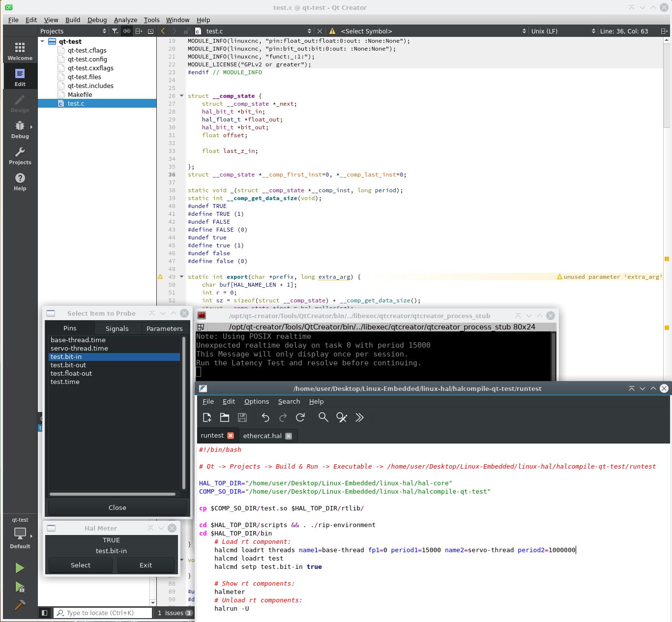The width and height of the screenshot is (672, 622).
Task: Open find-and-replace in runtest editor toolbar
Action: tap(342, 417)
